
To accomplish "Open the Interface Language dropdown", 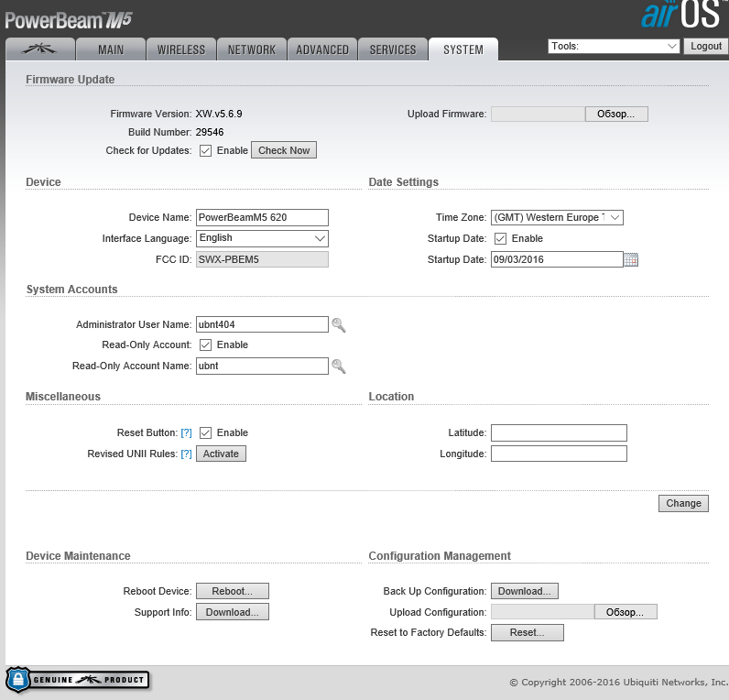I will pos(262,238).
